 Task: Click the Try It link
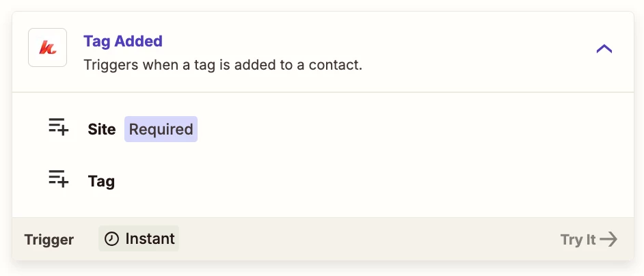pos(589,239)
